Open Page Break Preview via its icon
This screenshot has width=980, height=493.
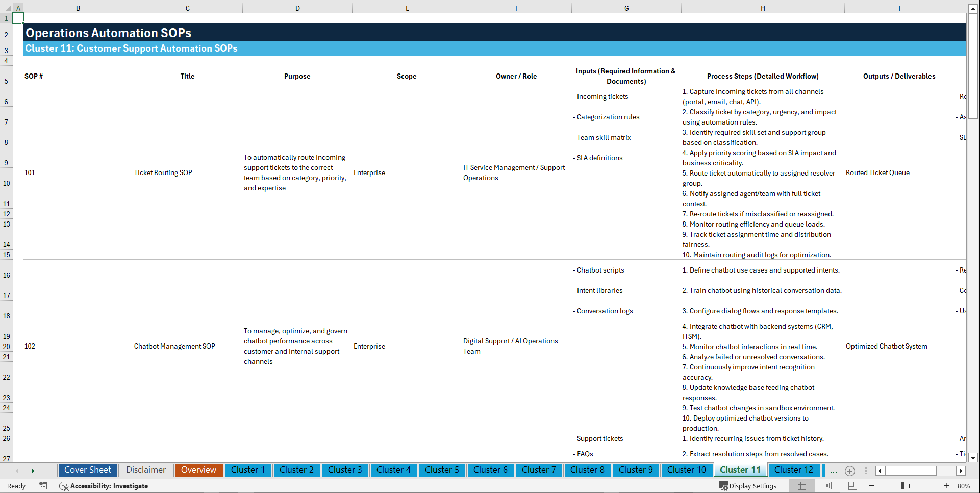[x=852, y=486]
